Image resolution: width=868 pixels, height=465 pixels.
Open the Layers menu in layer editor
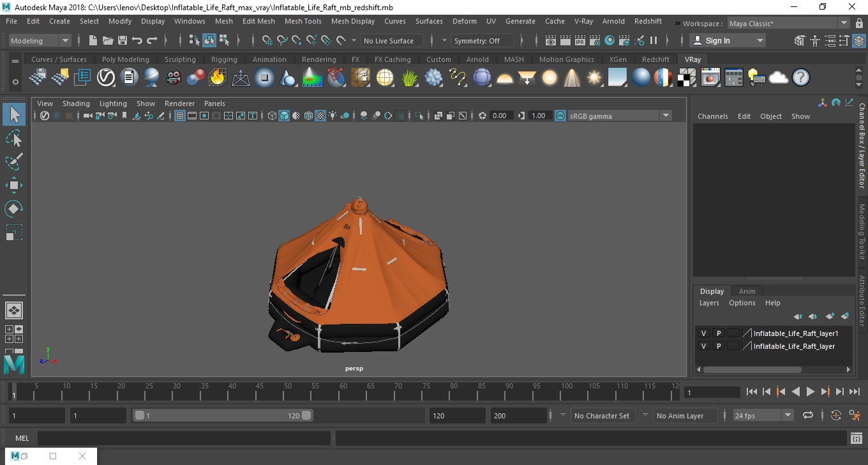[x=709, y=303]
